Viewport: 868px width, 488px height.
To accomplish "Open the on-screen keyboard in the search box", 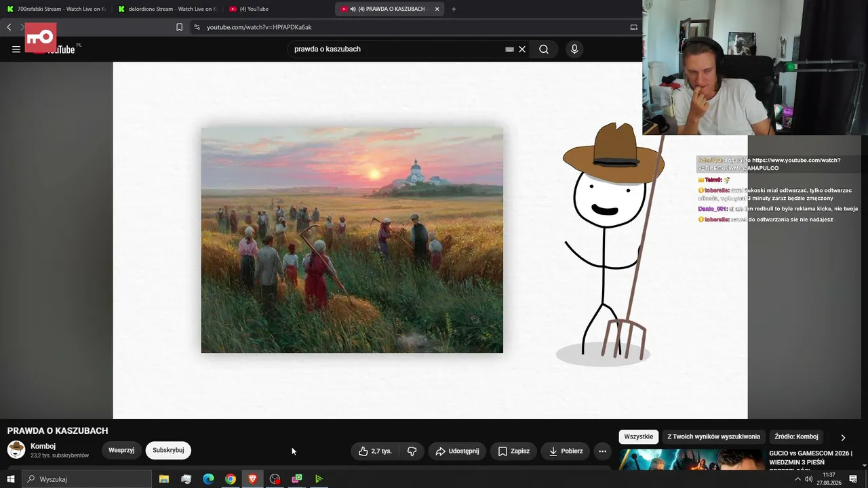I will coord(509,49).
